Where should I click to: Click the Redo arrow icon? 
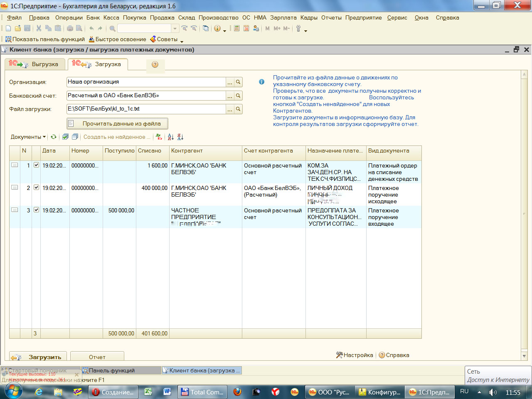(100, 28)
